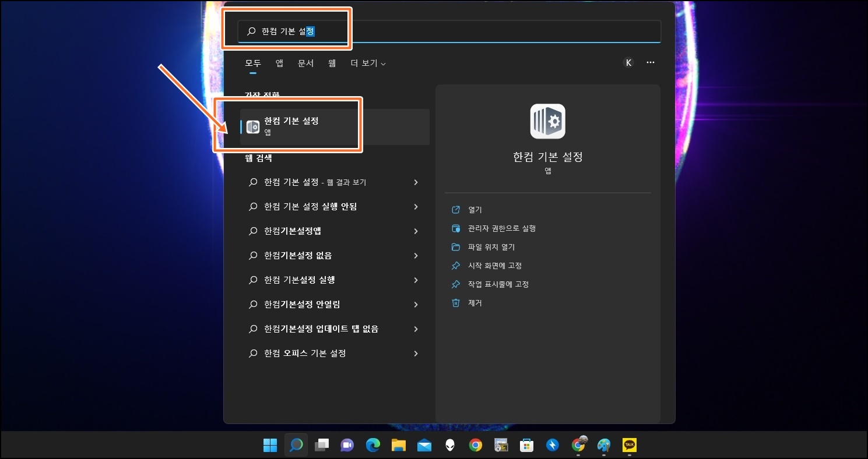
Task: Click 제거 to uninstall
Action: pyautogui.click(x=475, y=303)
